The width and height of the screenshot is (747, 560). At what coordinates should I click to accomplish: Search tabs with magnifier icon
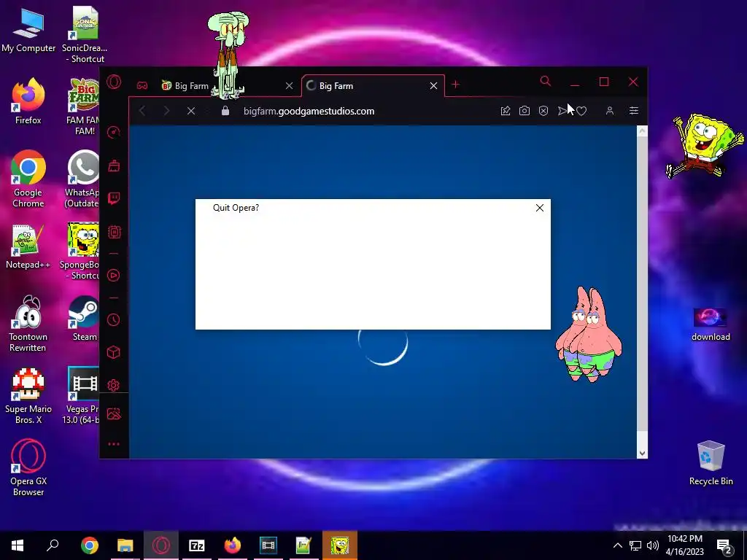coord(546,82)
